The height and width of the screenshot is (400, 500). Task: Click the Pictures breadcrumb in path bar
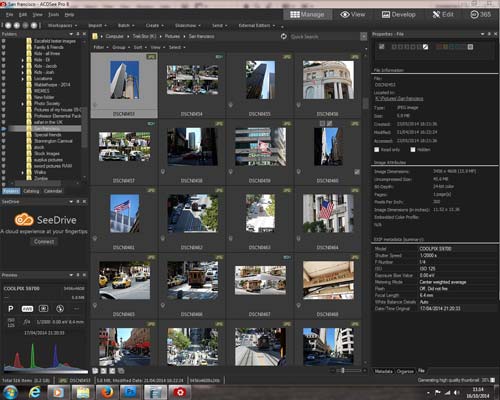tap(172, 36)
